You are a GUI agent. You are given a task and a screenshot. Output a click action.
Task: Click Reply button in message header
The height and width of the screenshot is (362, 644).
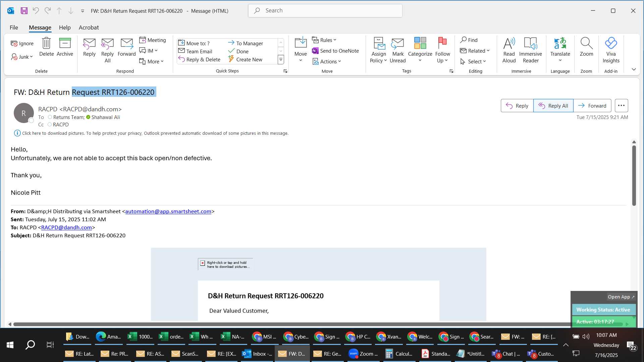517,106
